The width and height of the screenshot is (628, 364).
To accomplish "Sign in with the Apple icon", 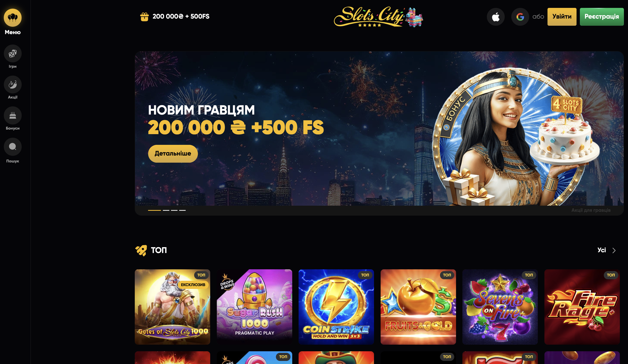I will [496, 17].
